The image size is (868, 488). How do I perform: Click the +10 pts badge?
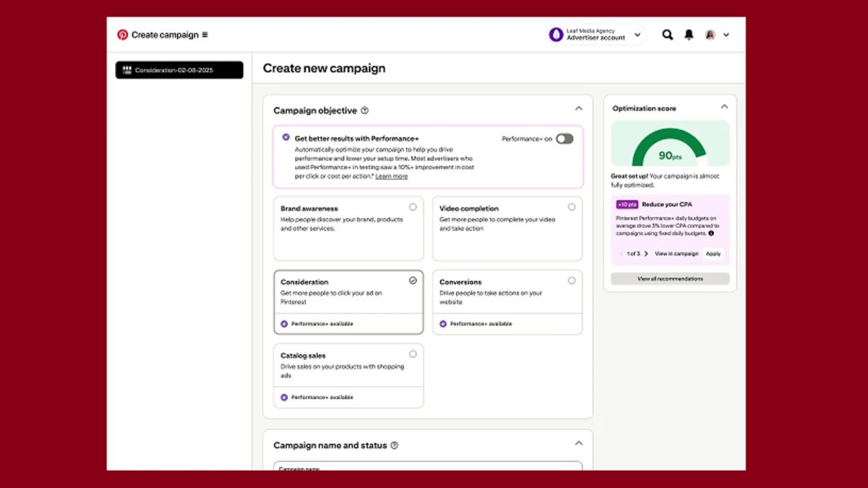627,205
